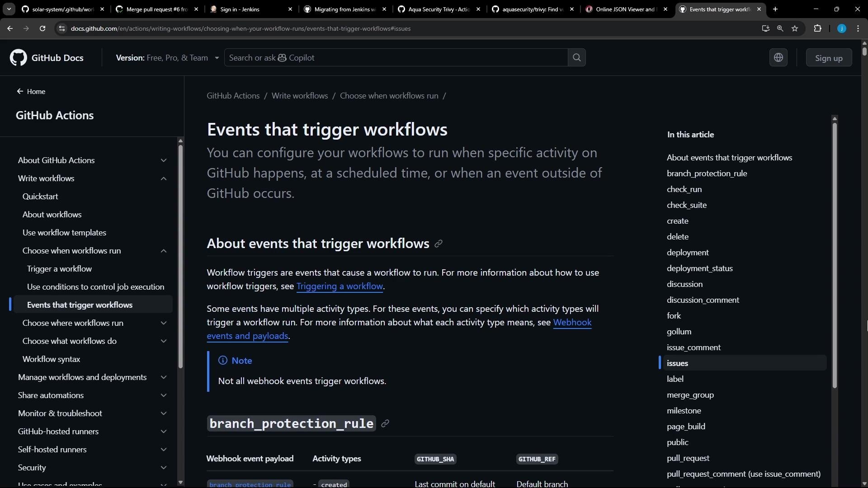
Task: Open Trigger a workflow sidebar item
Action: click(59, 269)
